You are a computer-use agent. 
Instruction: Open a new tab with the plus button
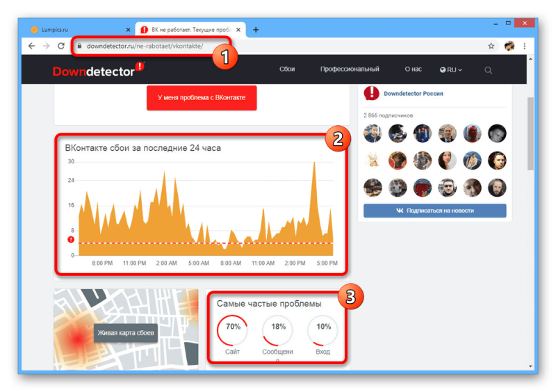256,30
